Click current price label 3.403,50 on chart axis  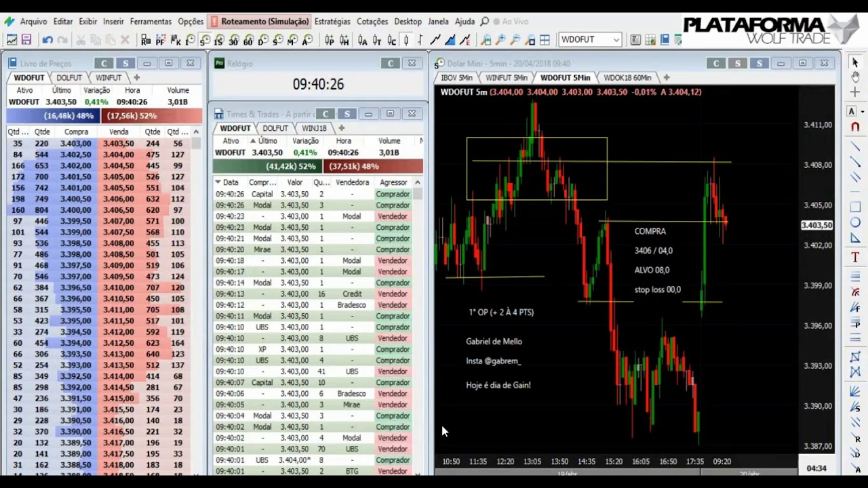point(816,225)
